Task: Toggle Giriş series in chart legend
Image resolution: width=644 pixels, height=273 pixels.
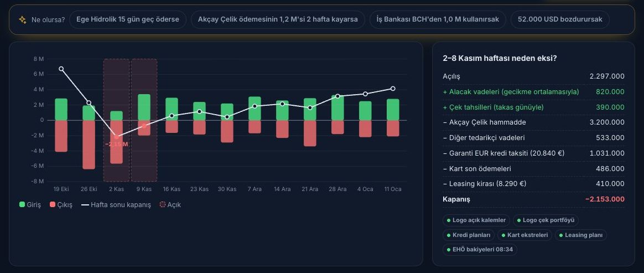Action: 30,205
